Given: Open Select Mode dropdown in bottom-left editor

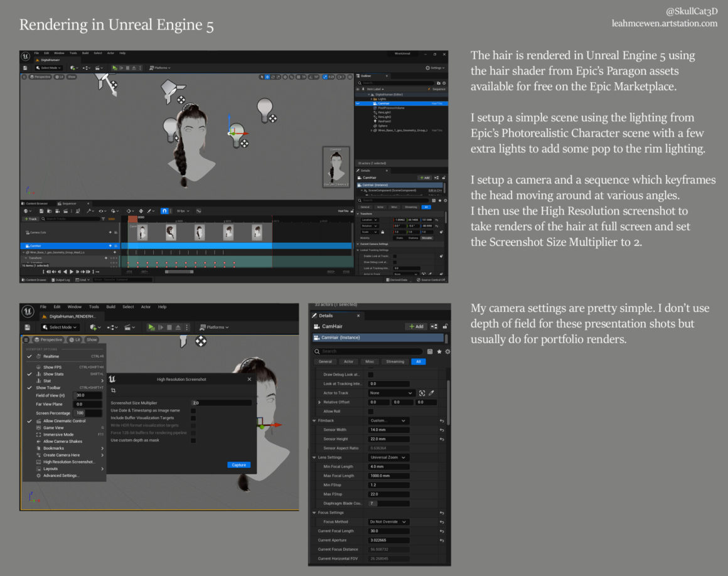Looking at the screenshot, I should click(60, 328).
